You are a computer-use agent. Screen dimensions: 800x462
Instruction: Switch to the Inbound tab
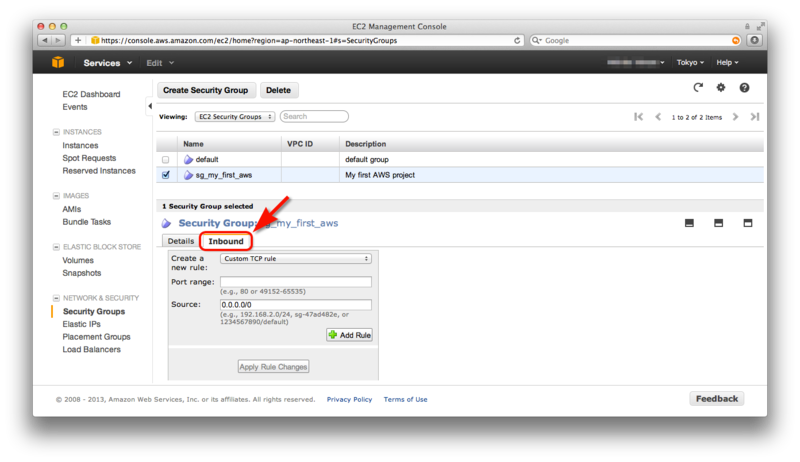tap(226, 241)
